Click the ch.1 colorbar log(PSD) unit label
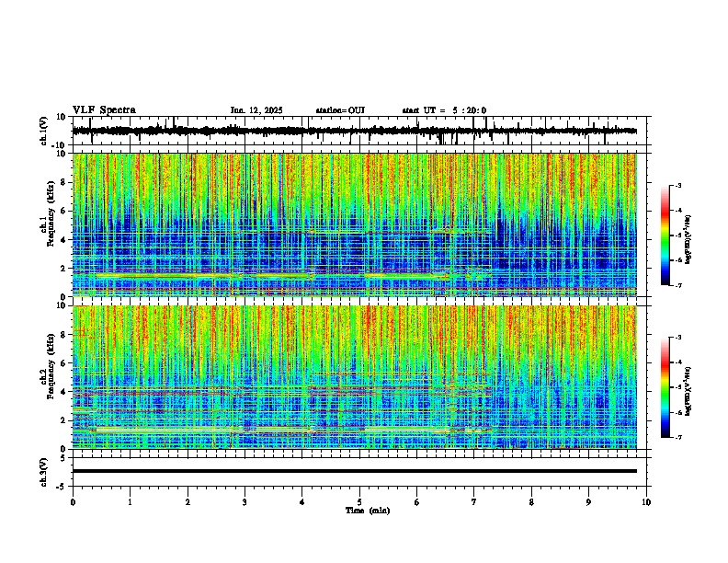The image size is (728, 563). tap(688, 240)
